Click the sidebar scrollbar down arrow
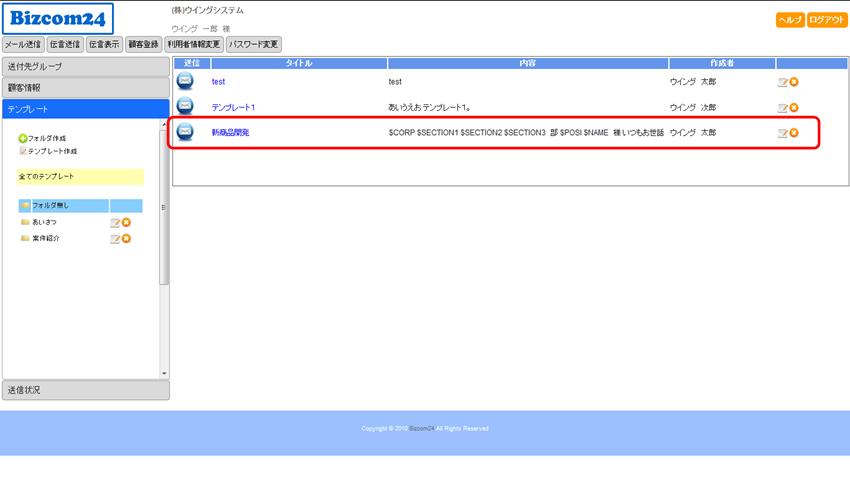The height and width of the screenshot is (495, 850). [165, 373]
